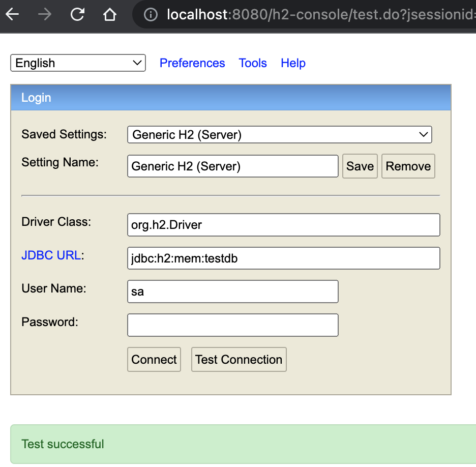This screenshot has width=476, height=467.
Task: Open the English language dropdown
Action: [x=78, y=63]
